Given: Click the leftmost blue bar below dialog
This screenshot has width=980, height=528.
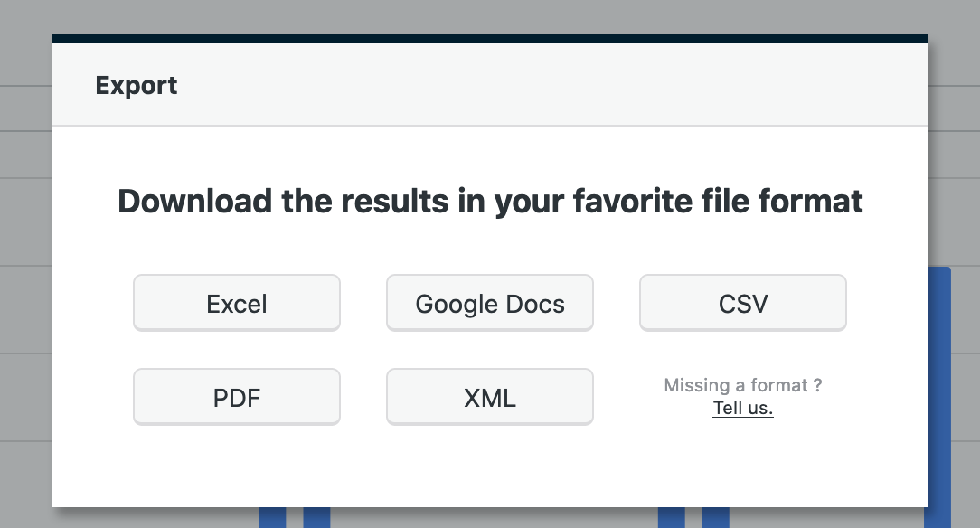Looking at the screenshot, I should click(272, 518).
